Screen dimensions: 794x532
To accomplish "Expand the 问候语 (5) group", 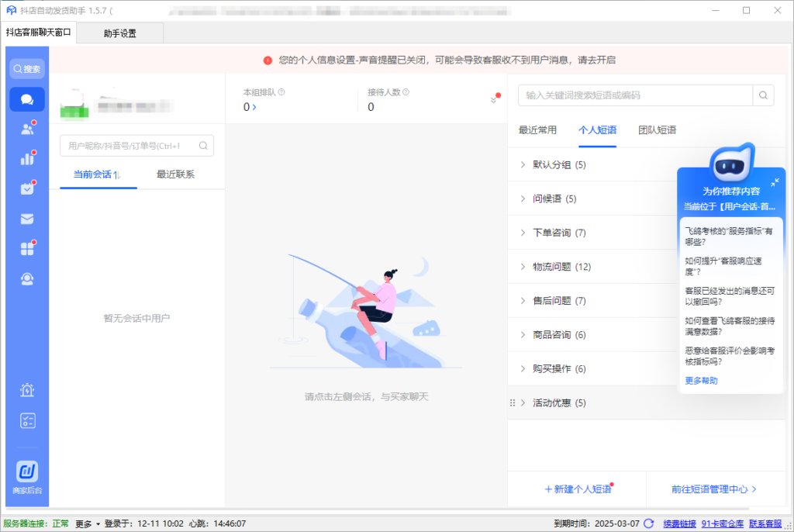I will [x=523, y=199].
